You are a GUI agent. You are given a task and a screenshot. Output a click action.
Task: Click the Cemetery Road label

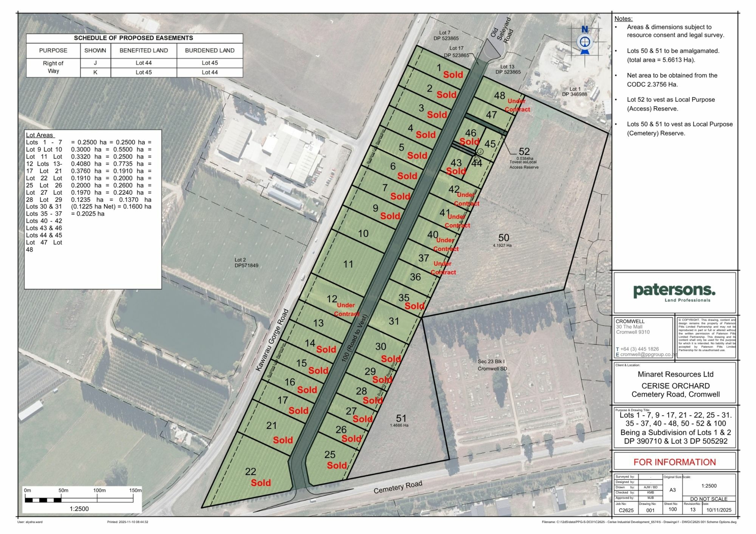point(398,487)
